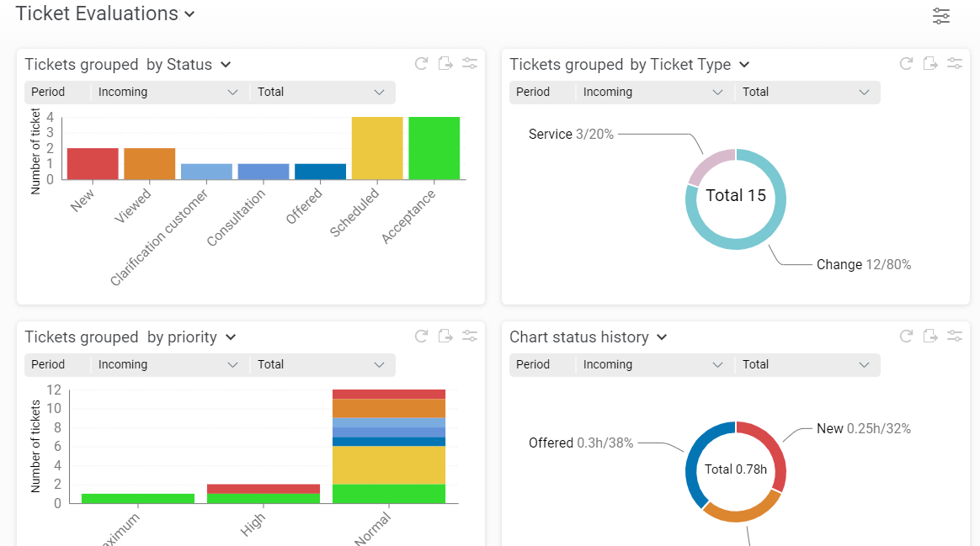Viewport: 980px width, 546px height.
Task: Open Total dropdown in by Status panel
Action: click(322, 93)
